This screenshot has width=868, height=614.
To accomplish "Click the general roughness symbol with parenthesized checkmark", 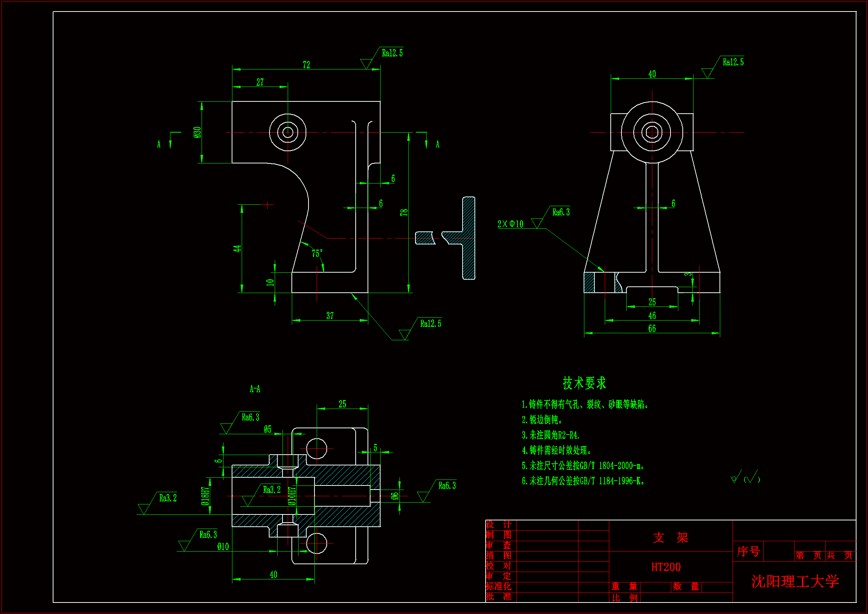I will (745, 478).
